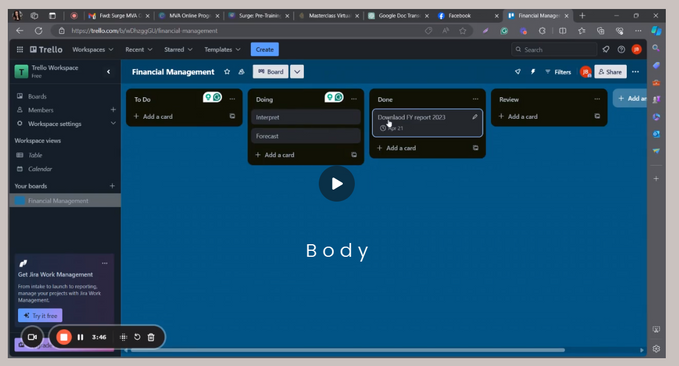This screenshot has width=679, height=366.
Task: Open the Forecast card
Action: coord(306,136)
